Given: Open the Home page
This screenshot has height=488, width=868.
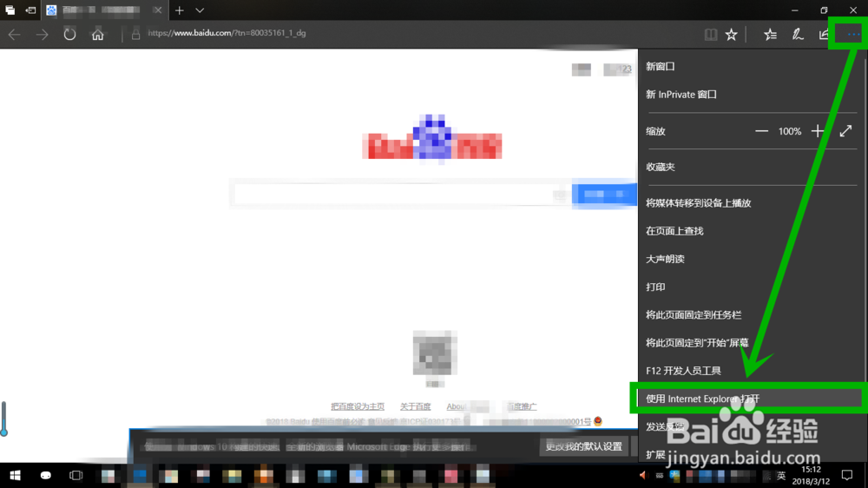Looking at the screenshot, I should (x=97, y=35).
